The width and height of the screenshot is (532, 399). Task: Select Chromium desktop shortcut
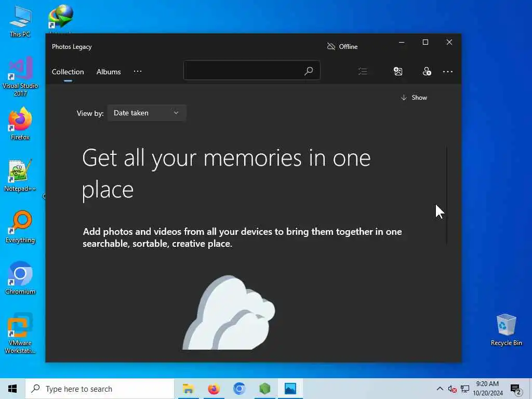[x=20, y=278]
